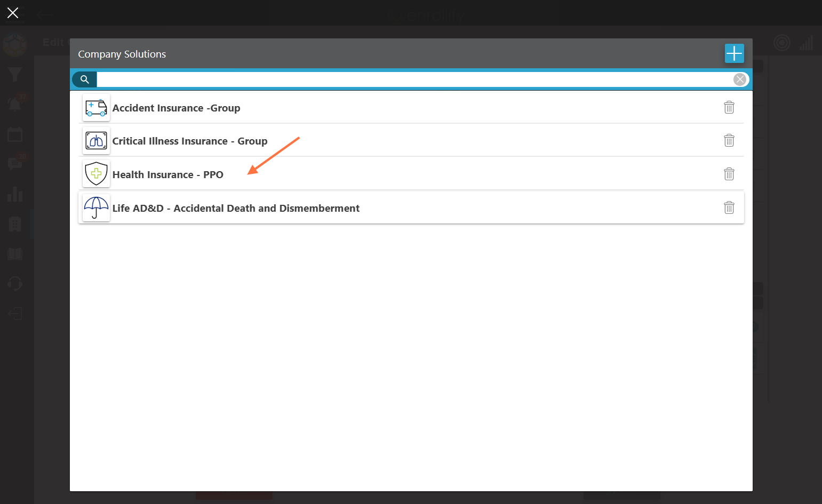Open chat messages icon in the background sidebar
The width and height of the screenshot is (822, 504).
pos(15,164)
